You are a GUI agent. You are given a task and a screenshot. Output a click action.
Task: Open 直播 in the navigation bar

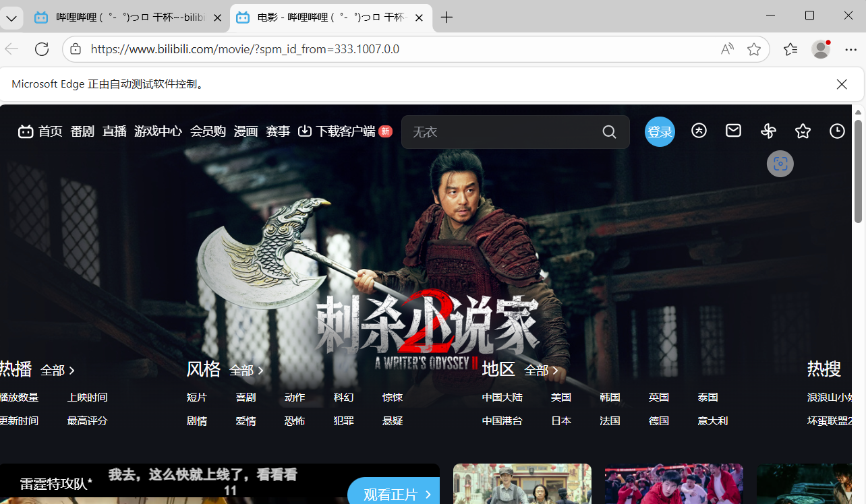[x=115, y=131]
